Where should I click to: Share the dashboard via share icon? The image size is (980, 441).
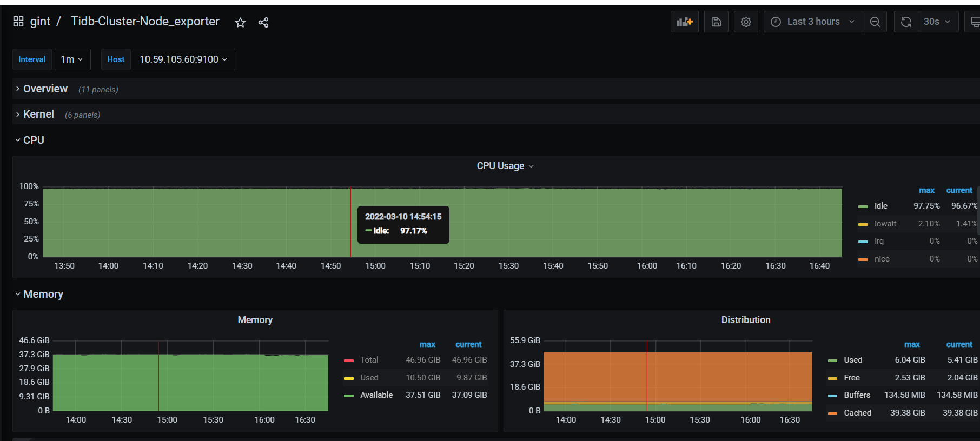click(263, 22)
